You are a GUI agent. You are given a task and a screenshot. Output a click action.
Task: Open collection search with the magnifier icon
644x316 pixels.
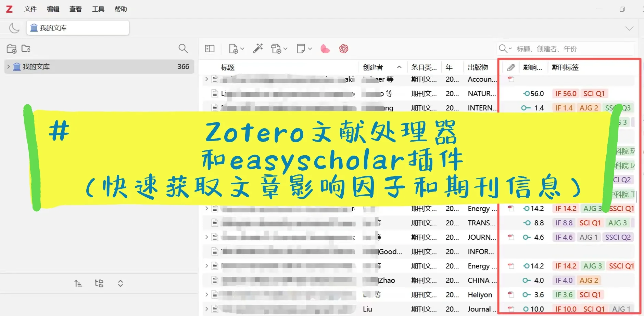click(184, 49)
